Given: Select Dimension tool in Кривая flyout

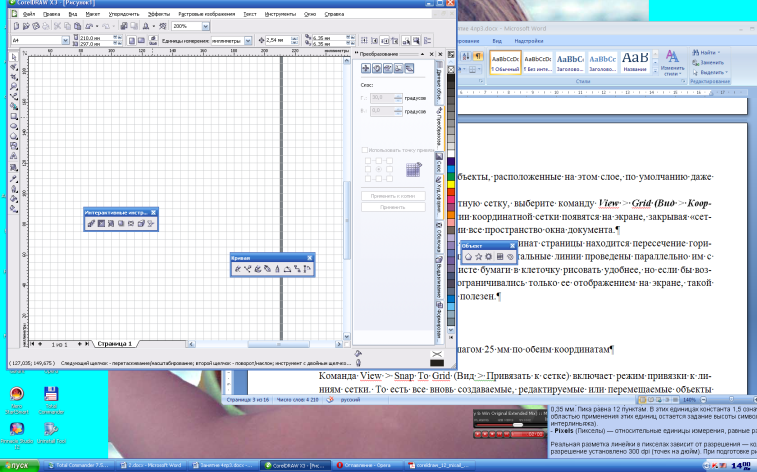Looking at the screenshot, I should [308, 269].
